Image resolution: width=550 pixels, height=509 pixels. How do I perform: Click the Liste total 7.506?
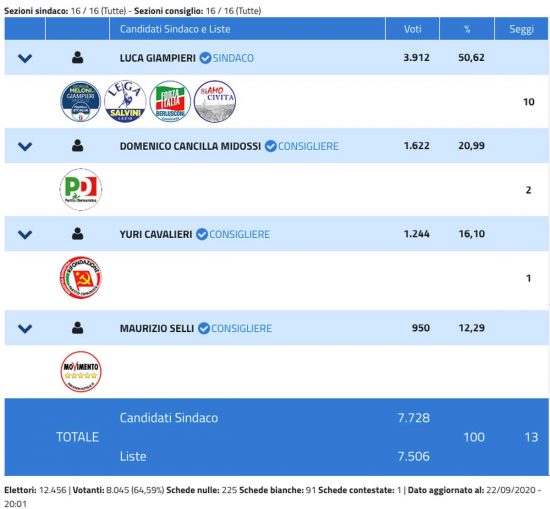[x=414, y=456]
